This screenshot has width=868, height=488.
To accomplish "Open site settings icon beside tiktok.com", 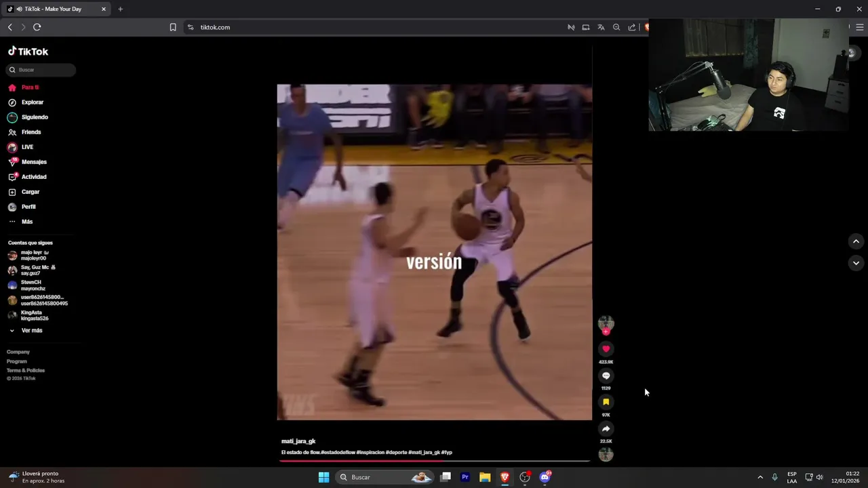I will [x=191, y=27].
